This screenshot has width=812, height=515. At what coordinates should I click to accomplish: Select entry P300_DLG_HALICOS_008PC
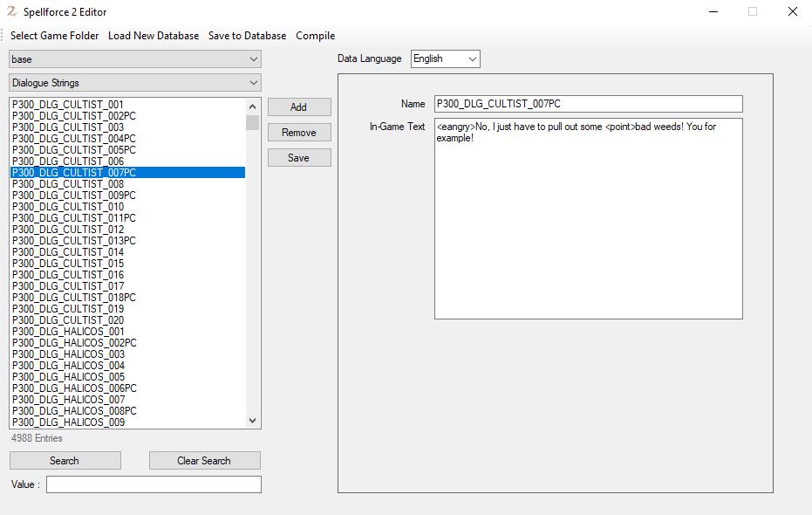[127, 411]
